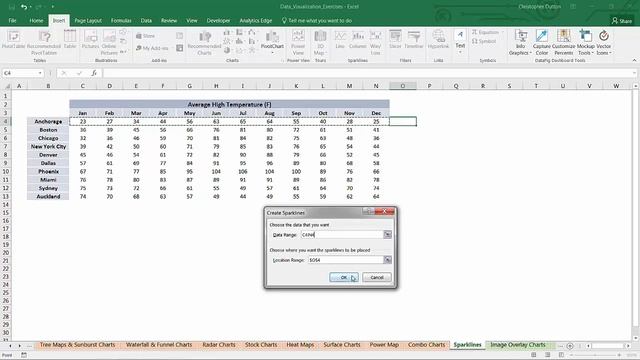Select column O header
This screenshot has width=640, height=360.
point(402,86)
